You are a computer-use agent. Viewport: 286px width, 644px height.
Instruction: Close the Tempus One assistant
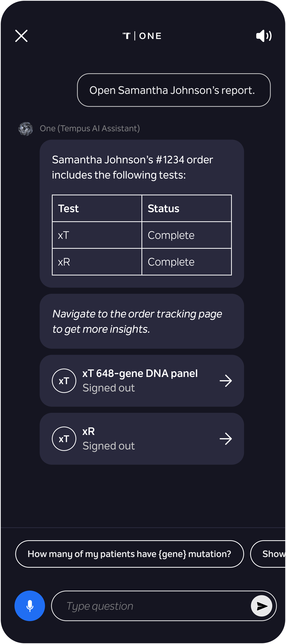coord(21,36)
